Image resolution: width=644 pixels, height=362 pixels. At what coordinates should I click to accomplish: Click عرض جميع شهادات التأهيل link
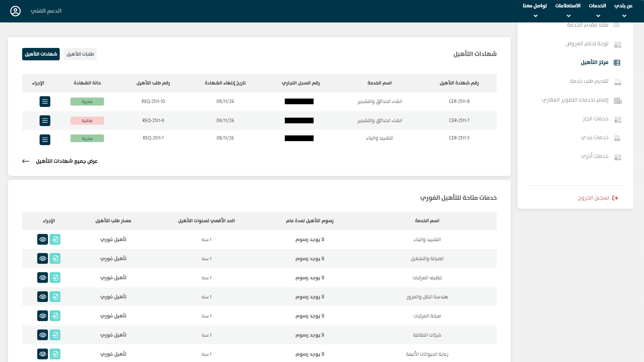pos(66,161)
